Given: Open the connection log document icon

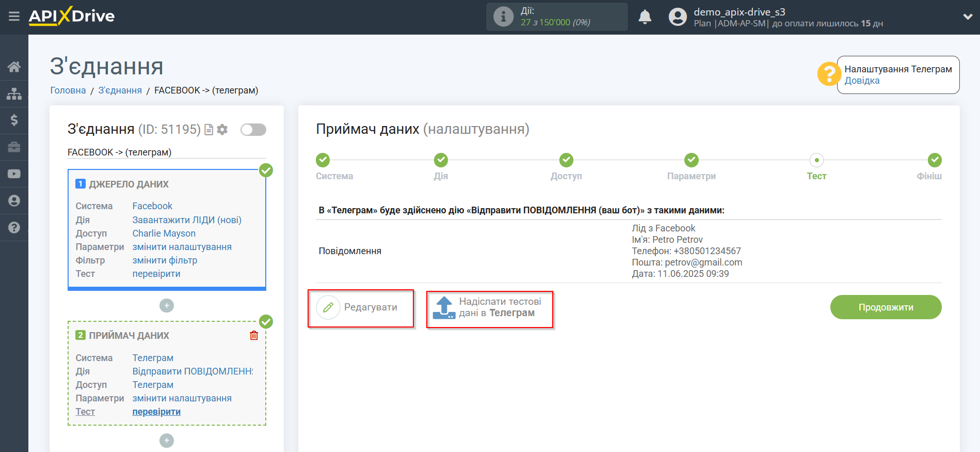Looking at the screenshot, I should (208, 130).
